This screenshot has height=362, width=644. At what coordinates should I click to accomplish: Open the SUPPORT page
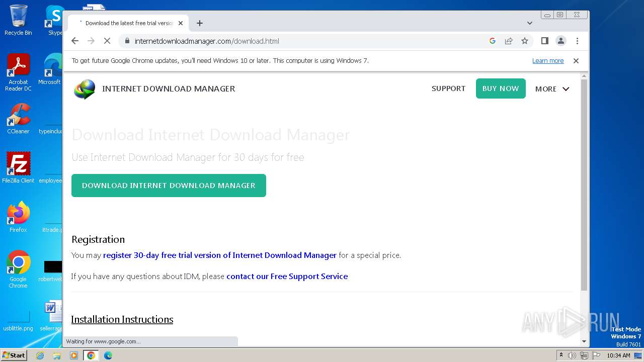(448, 88)
